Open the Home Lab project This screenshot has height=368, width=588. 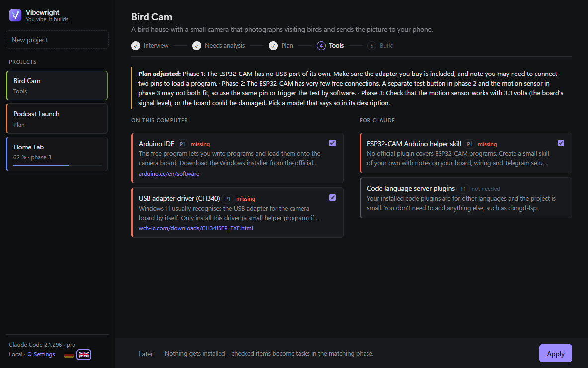pyautogui.click(x=57, y=154)
